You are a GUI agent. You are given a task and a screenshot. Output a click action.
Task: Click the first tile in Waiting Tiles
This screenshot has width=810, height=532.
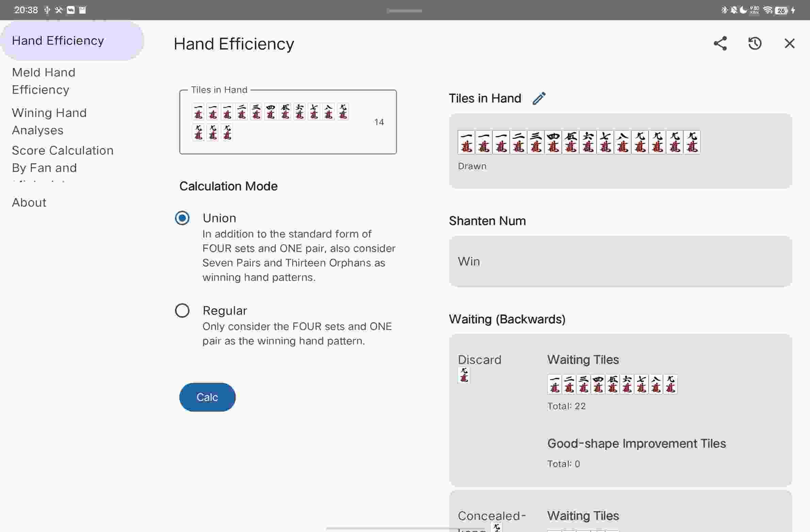click(554, 384)
